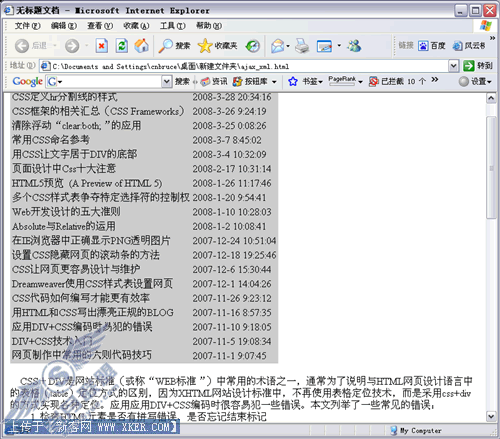Viewport: 500px width, 439px height.
Task: Click the Google toolbar 搜索 button
Action: point(182,81)
